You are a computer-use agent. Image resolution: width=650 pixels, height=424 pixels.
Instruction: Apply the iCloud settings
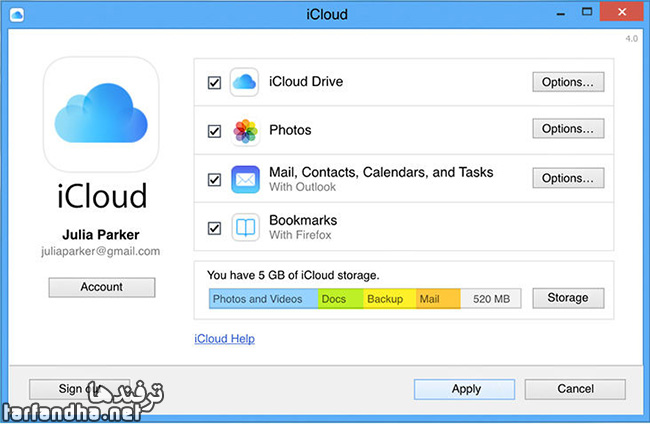(464, 389)
